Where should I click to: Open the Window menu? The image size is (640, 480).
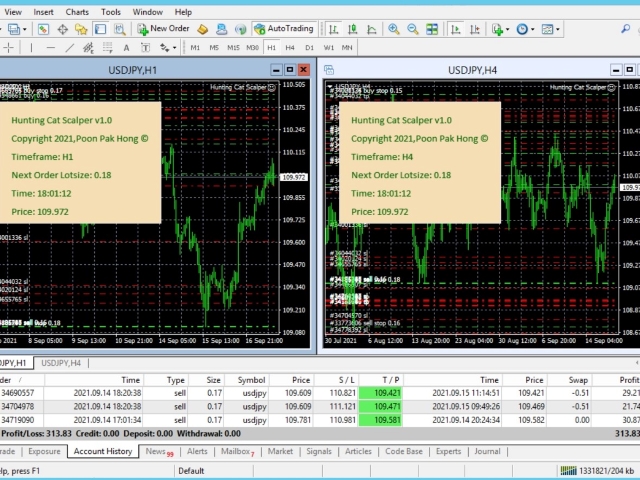pos(147,12)
